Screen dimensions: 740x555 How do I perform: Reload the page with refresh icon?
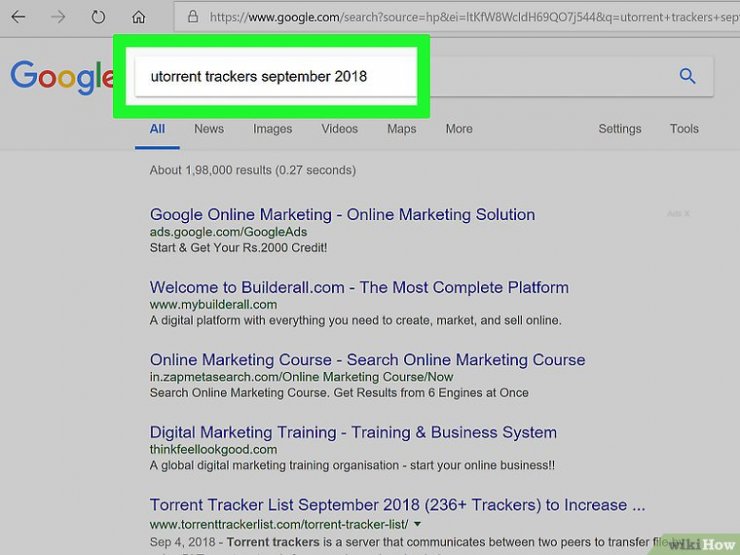click(98, 17)
